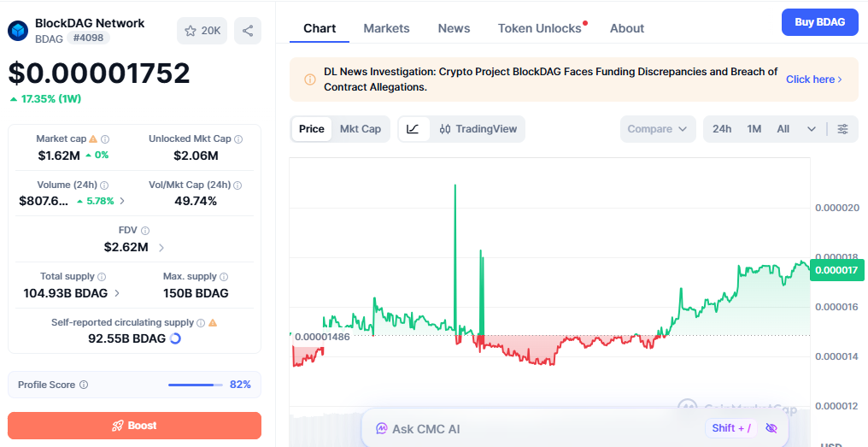The image size is (868, 447).
Task: Click the DL News banner info icon
Action: pos(310,79)
